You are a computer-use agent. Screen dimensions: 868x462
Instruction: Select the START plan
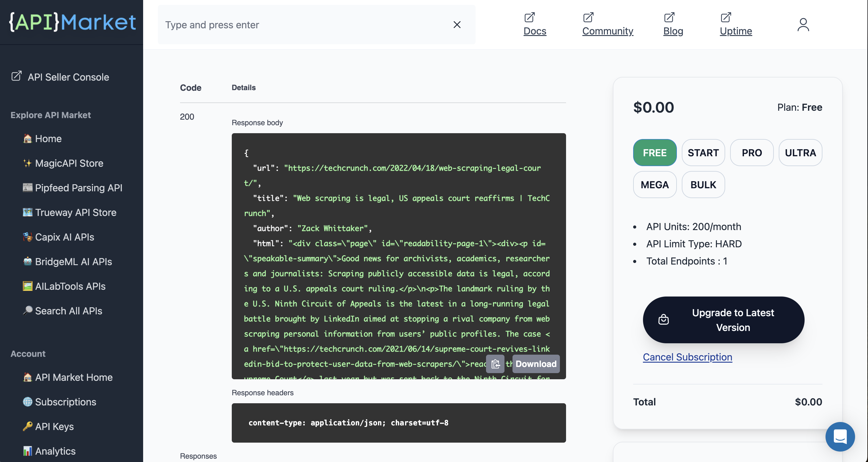(x=703, y=153)
